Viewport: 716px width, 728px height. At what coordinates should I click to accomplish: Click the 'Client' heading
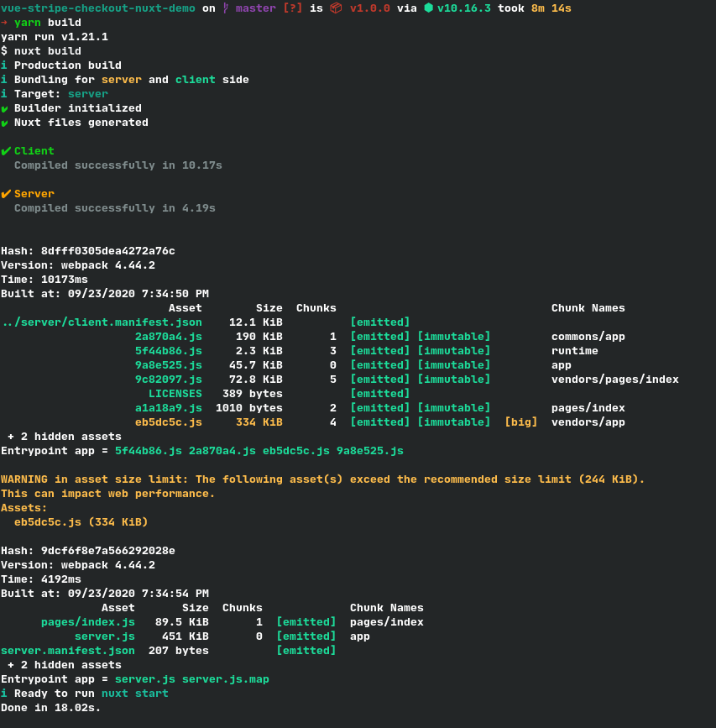tap(34, 151)
